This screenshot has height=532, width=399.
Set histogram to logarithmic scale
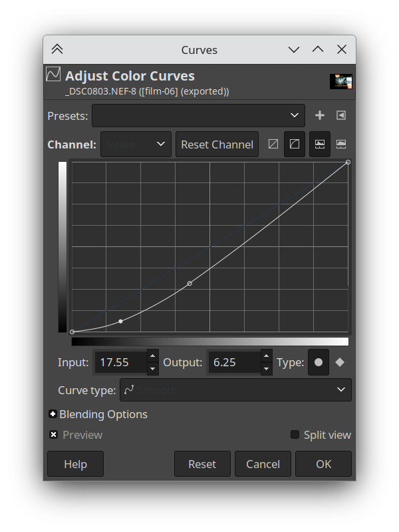pos(341,144)
